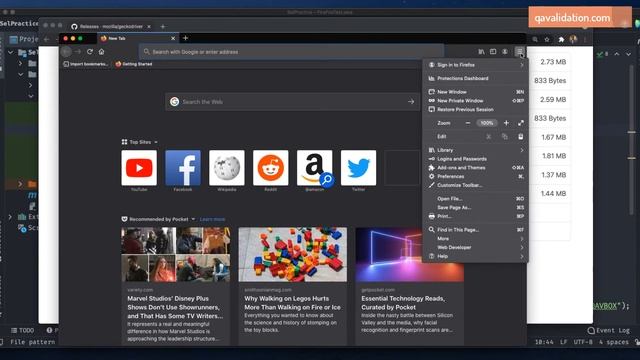This screenshot has height=360, width=640.
Task: Expand the More submenu
Action: pyautogui.click(x=476, y=238)
